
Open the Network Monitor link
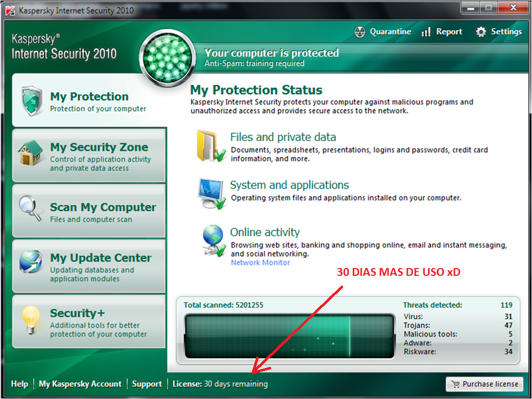260,262
